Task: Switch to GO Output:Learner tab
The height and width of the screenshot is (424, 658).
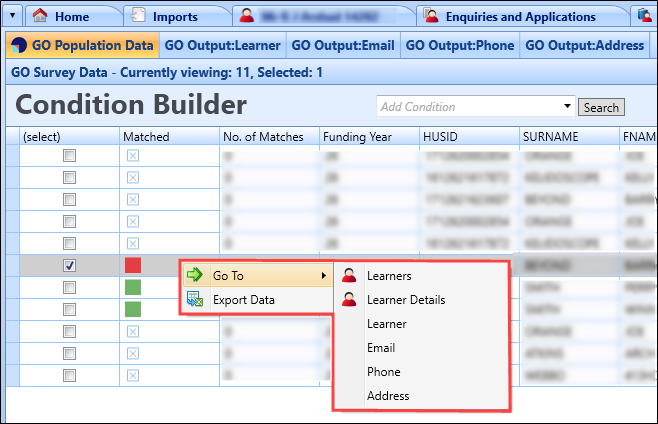Action: [222, 45]
